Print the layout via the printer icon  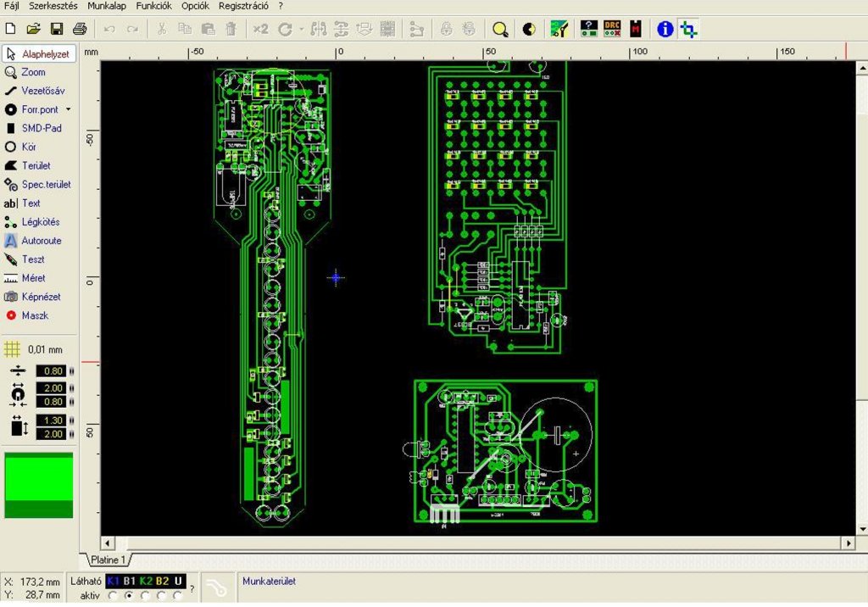click(80, 29)
